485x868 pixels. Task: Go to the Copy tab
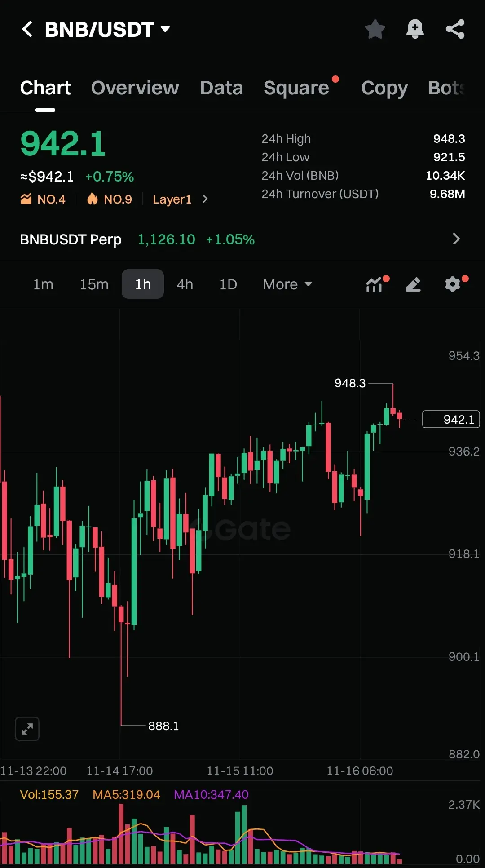click(384, 88)
